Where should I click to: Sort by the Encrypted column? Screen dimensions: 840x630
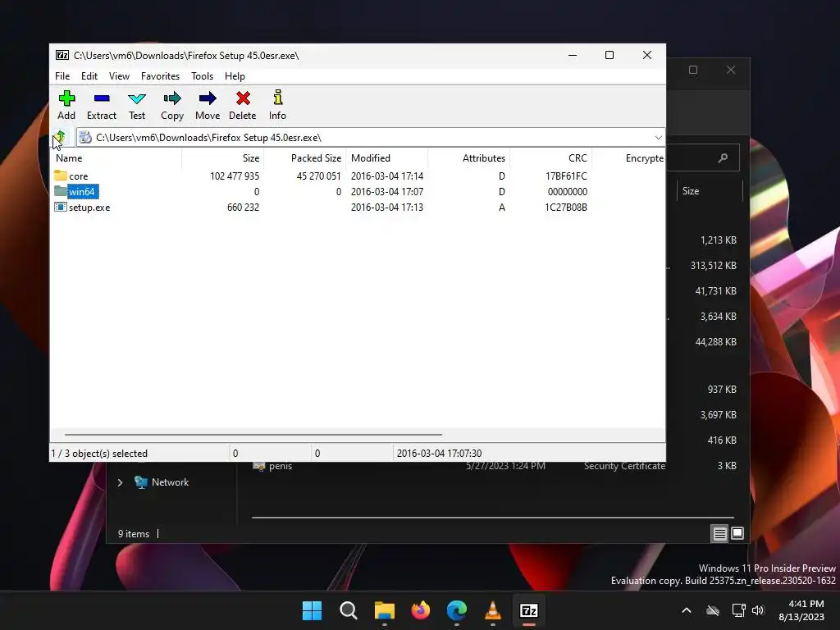(628, 158)
